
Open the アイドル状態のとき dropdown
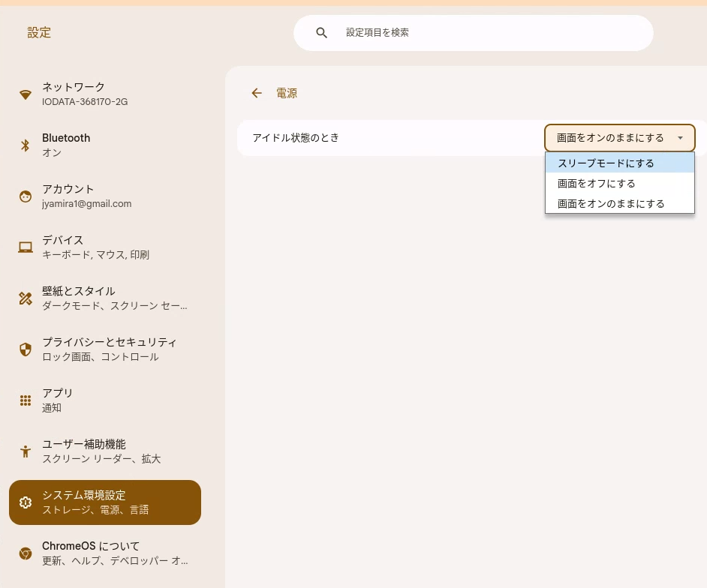pyautogui.click(x=619, y=138)
